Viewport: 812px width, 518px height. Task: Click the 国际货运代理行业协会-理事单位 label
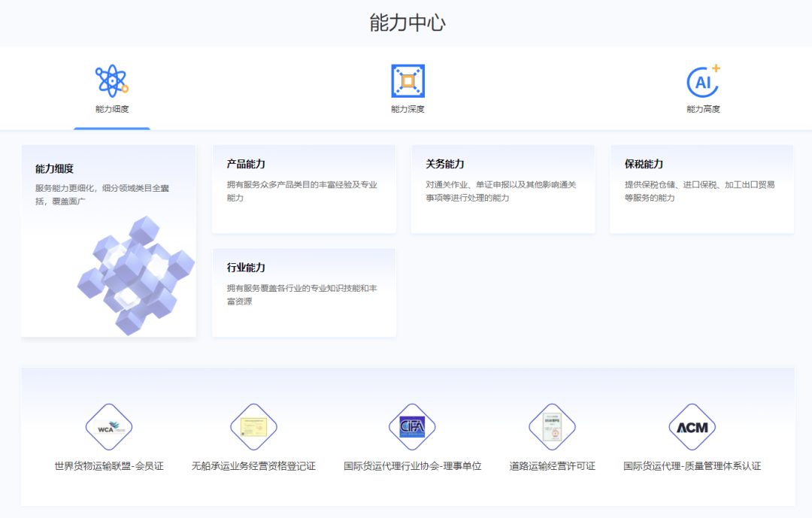click(x=412, y=466)
